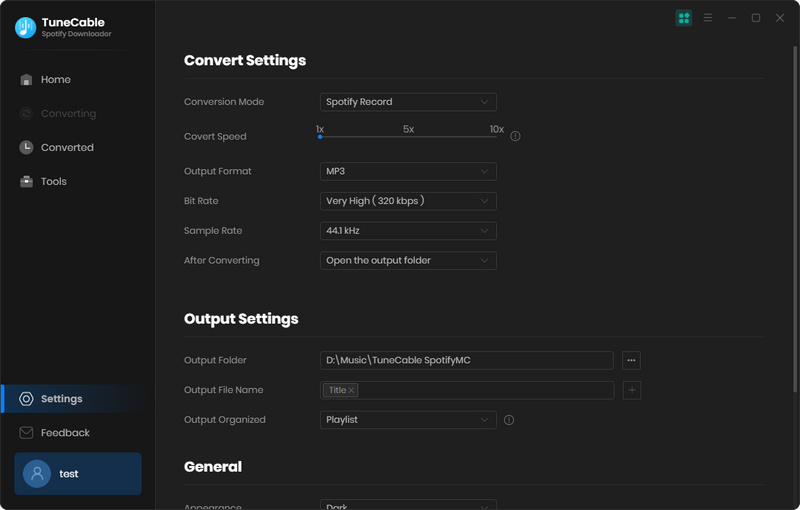The width and height of the screenshot is (800, 510).
Task: Click the user avatar icon
Action: click(x=37, y=474)
